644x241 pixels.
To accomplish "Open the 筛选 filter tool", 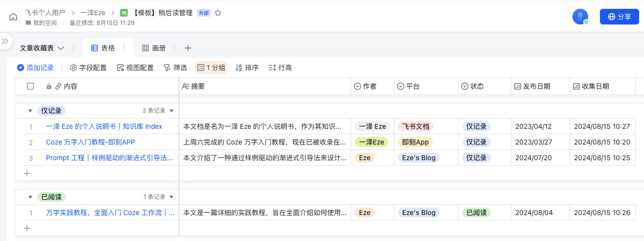I will pos(175,68).
